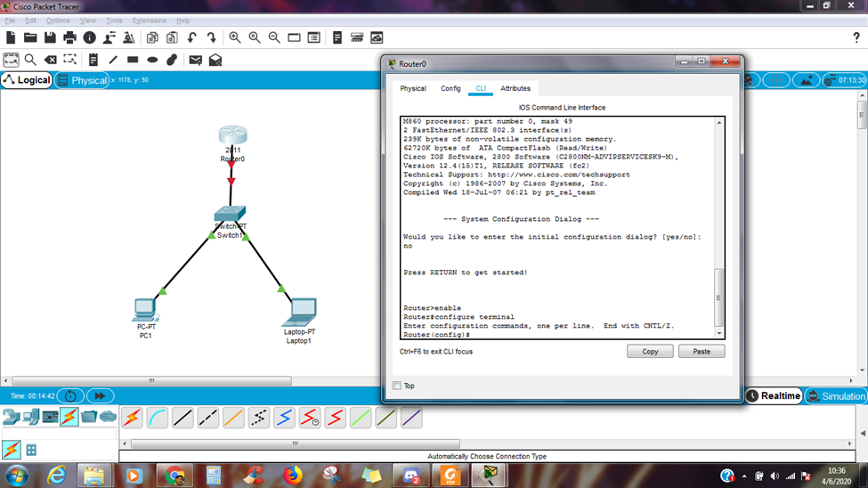Image resolution: width=868 pixels, height=488 pixels.
Task: Launch the Activity Wizard icon
Action: pyautogui.click(x=109, y=37)
